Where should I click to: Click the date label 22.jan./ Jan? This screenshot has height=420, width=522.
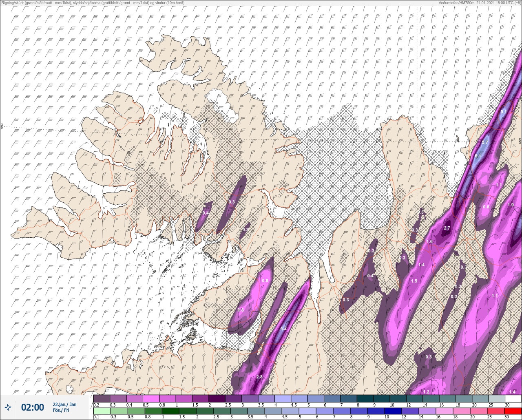point(64,404)
